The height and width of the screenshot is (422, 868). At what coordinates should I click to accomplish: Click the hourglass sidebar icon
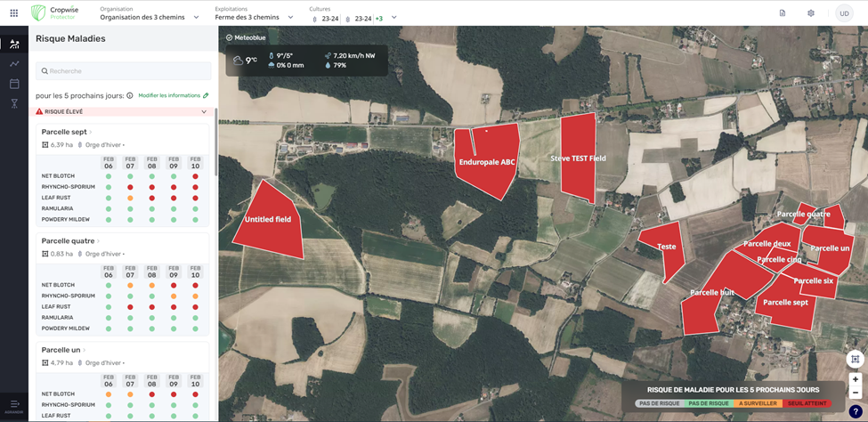(14, 104)
